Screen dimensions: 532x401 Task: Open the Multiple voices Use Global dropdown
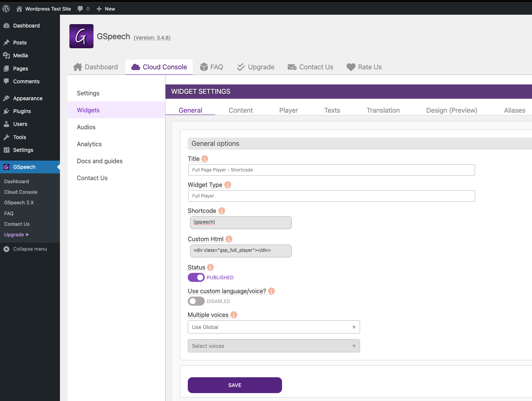point(274,327)
